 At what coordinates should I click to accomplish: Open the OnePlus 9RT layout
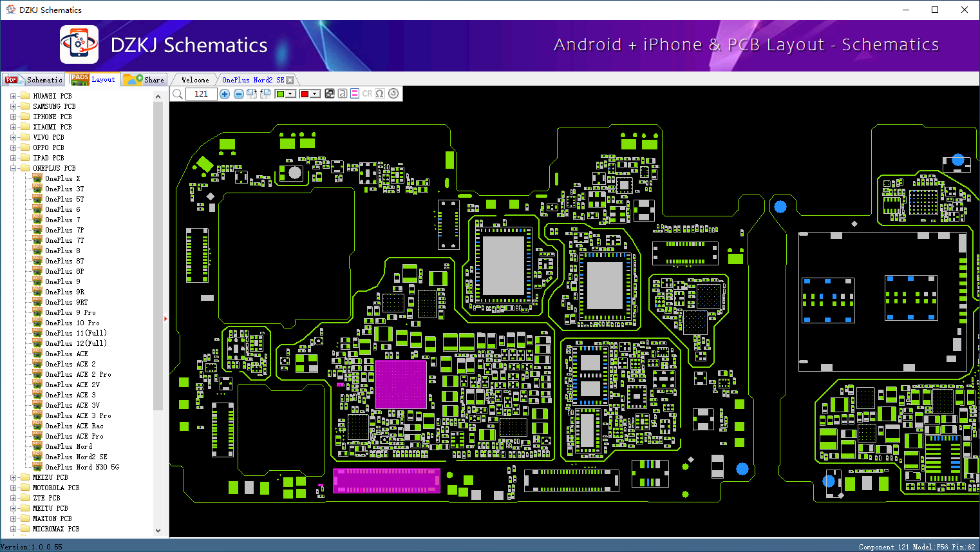66,302
